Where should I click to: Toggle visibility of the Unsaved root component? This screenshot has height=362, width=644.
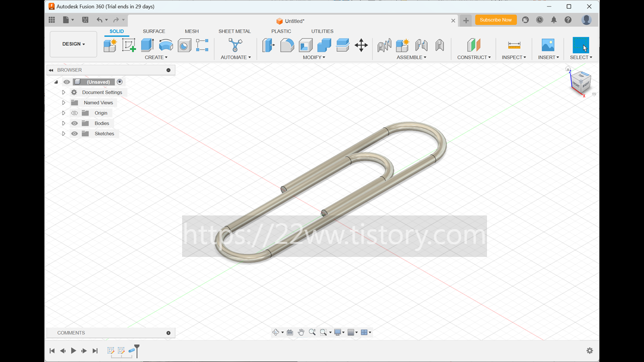click(66, 82)
